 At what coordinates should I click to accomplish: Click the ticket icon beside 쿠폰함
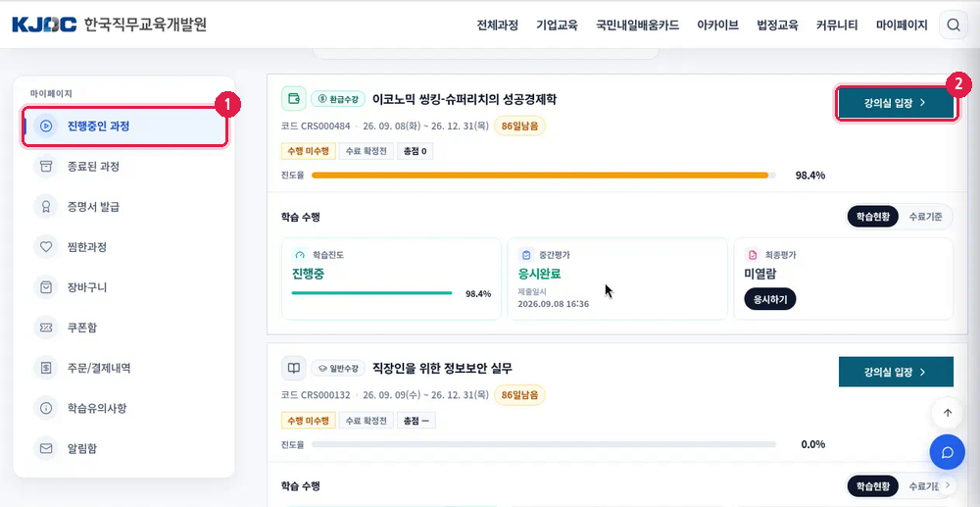click(46, 328)
